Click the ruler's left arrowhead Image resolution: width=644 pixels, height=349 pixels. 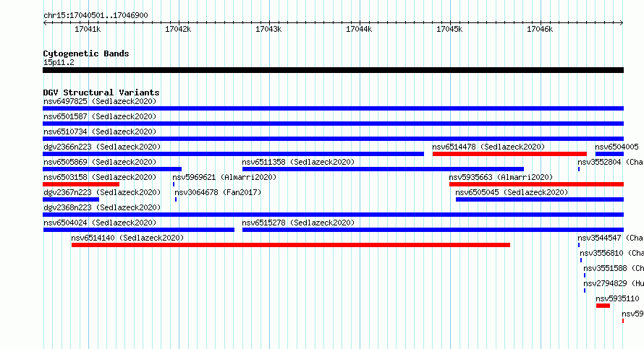(45, 23)
